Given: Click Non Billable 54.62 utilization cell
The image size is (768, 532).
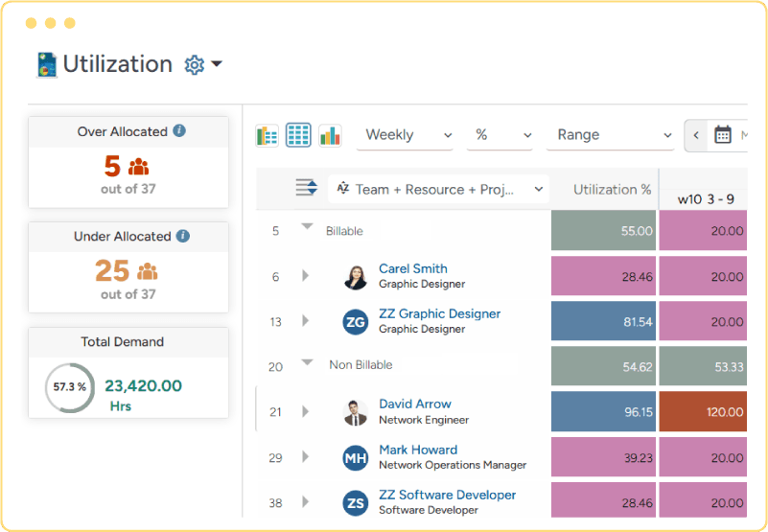Looking at the screenshot, I should coord(603,366).
